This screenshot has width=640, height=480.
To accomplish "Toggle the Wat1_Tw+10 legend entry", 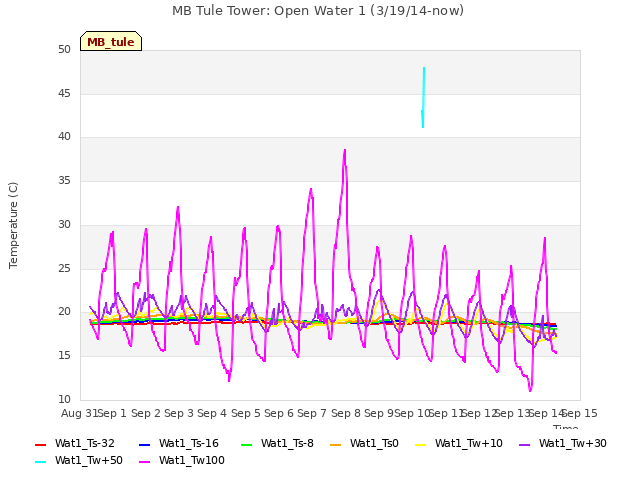I will [x=459, y=444].
